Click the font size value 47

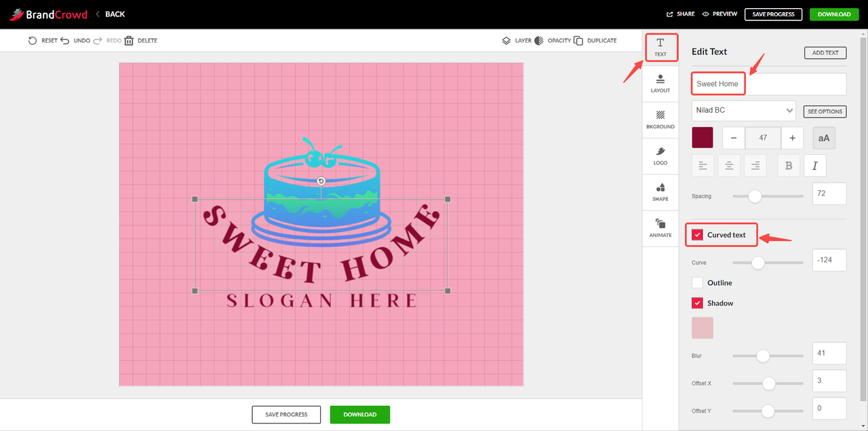pos(763,138)
